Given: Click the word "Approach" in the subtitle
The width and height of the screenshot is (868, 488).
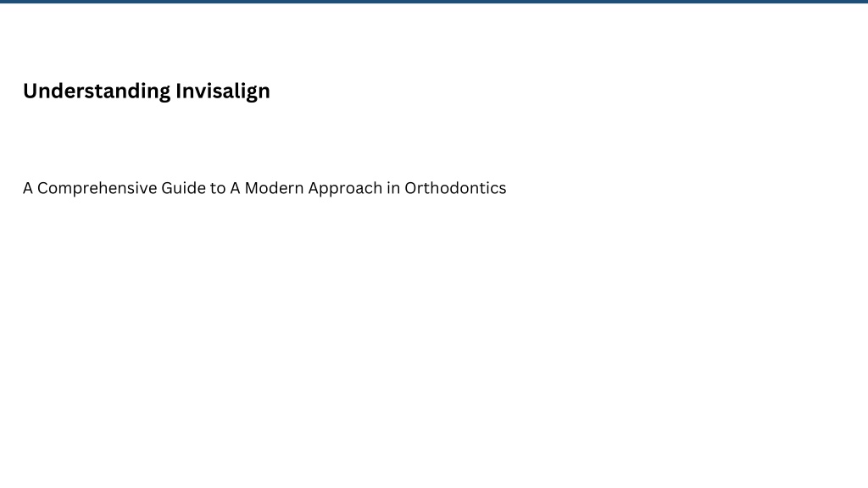Looking at the screenshot, I should pyautogui.click(x=346, y=189).
